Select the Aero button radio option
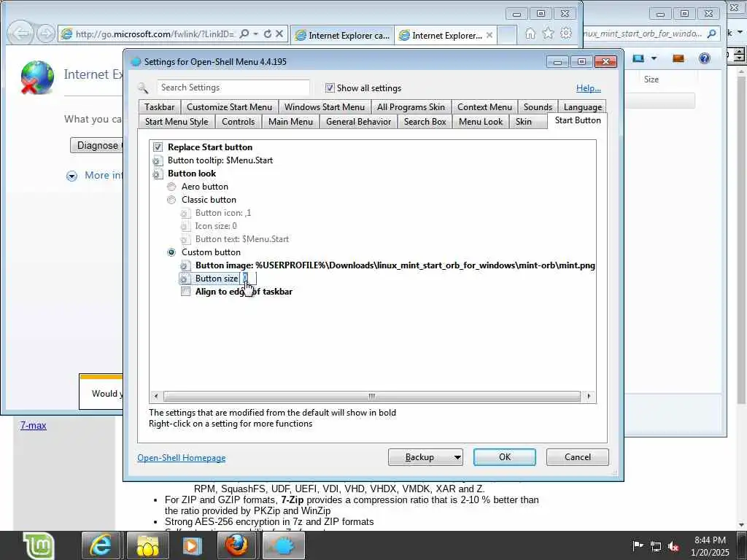The height and width of the screenshot is (560, 747). click(x=171, y=187)
